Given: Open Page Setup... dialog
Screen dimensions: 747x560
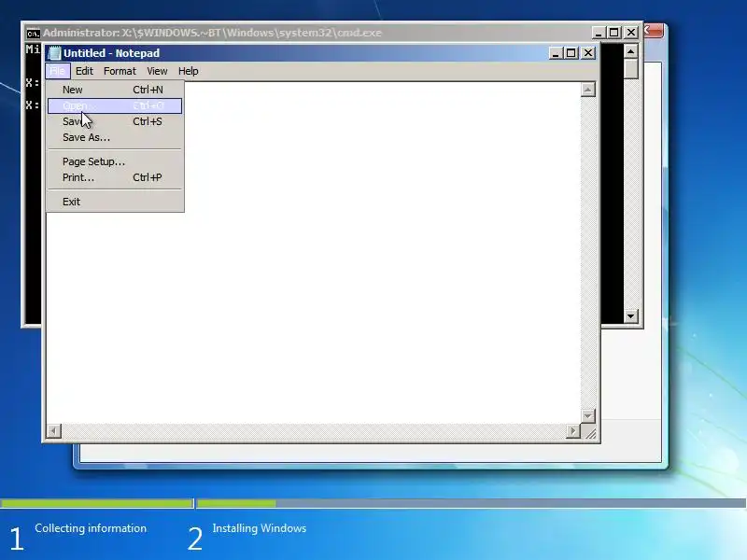Looking at the screenshot, I should pos(115,161).
